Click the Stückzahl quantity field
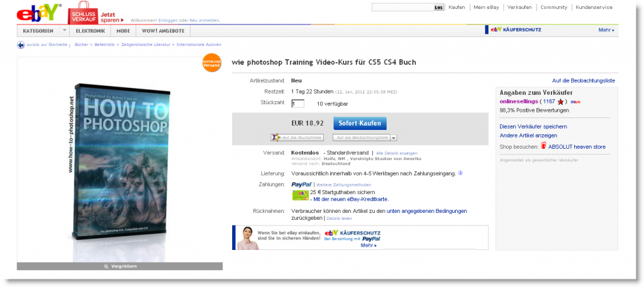The width and height of the screenshot is (644, 287). click(297, 104)
